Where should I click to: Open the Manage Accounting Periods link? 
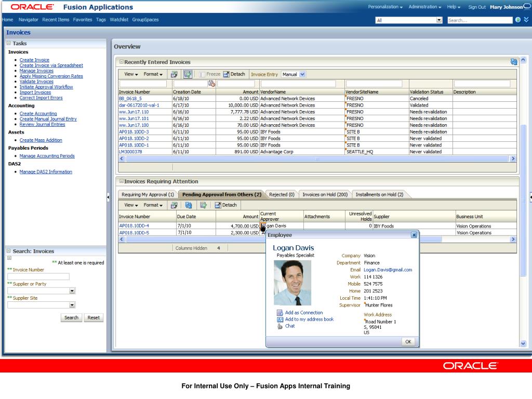coord(47,156)
